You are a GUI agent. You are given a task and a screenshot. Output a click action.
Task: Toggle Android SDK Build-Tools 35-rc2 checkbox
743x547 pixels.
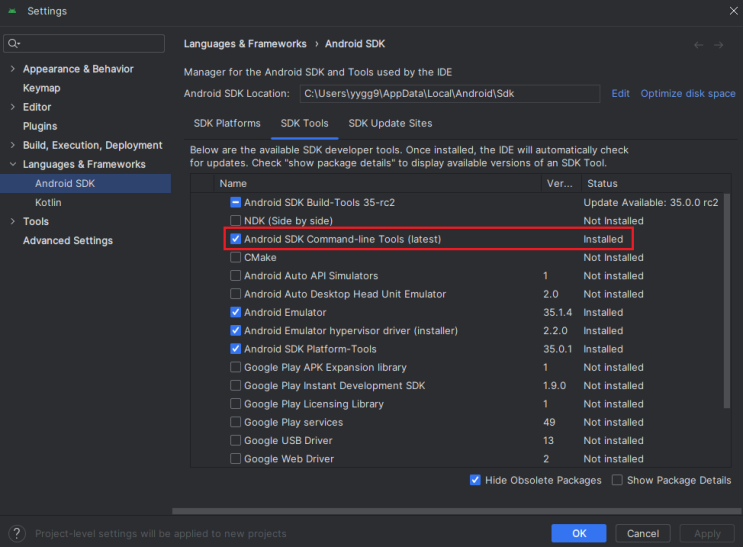236,202
